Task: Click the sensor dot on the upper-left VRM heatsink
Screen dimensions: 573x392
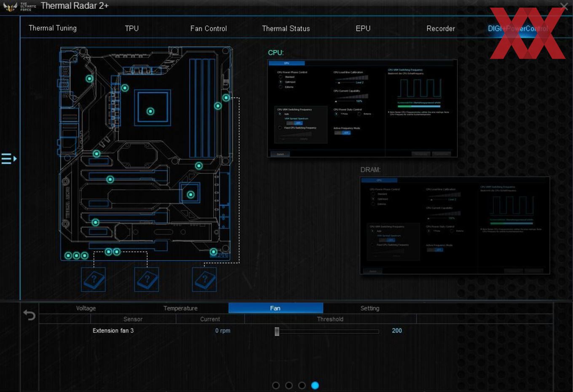Action: pyautogui.click(x=89, y=78)
